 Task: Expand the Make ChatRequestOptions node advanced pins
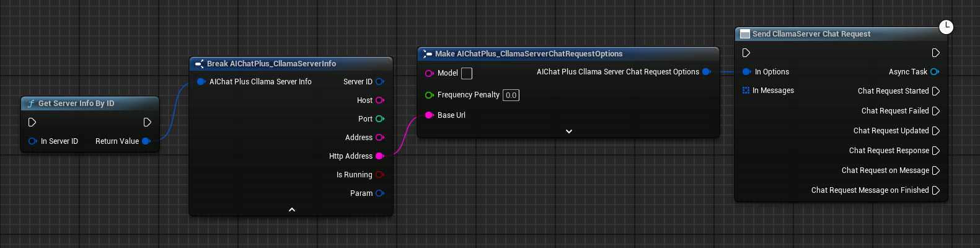569,131
